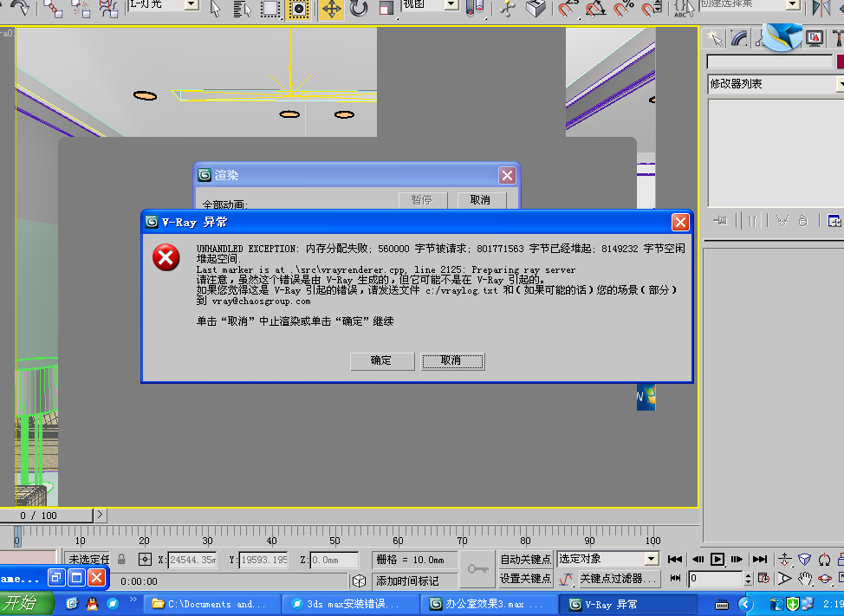Open the object color swatch
The height and width of the screenshot is (616, 844).
pyautogui.click(x=841, y=62)
